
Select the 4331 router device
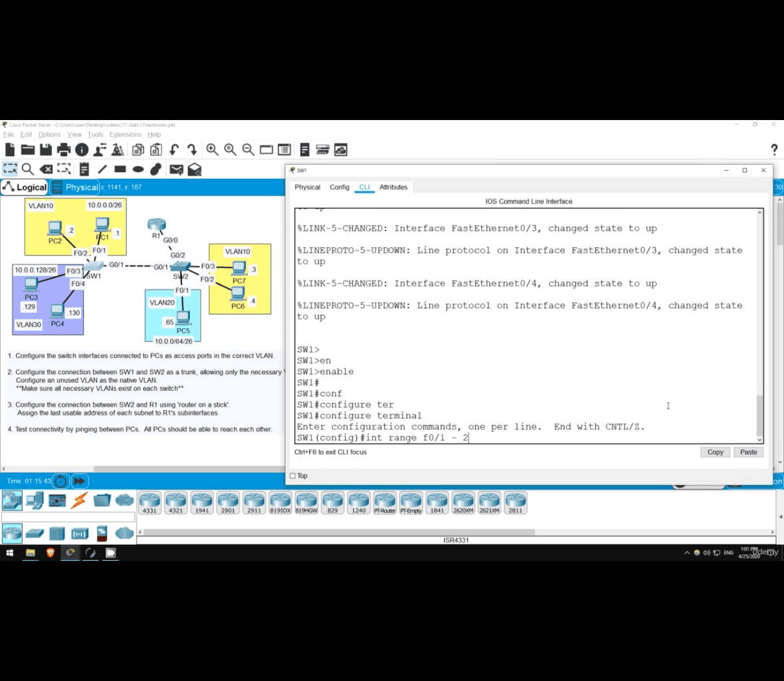149,503
